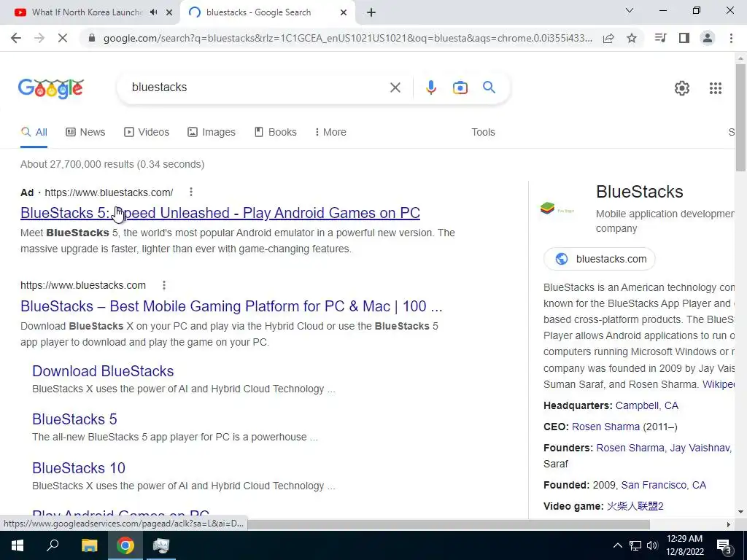
Task: Close the YouTube North Korea tab
Action: tap(169, 12)
